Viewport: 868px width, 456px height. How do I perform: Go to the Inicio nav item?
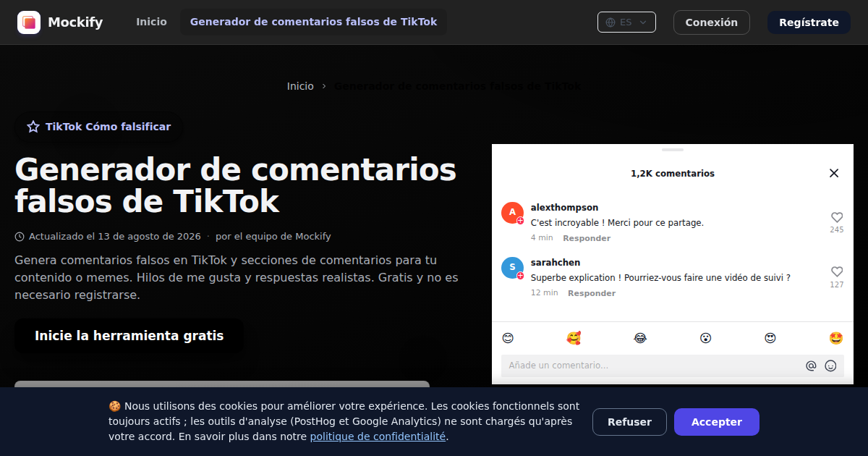click(151, 22)
